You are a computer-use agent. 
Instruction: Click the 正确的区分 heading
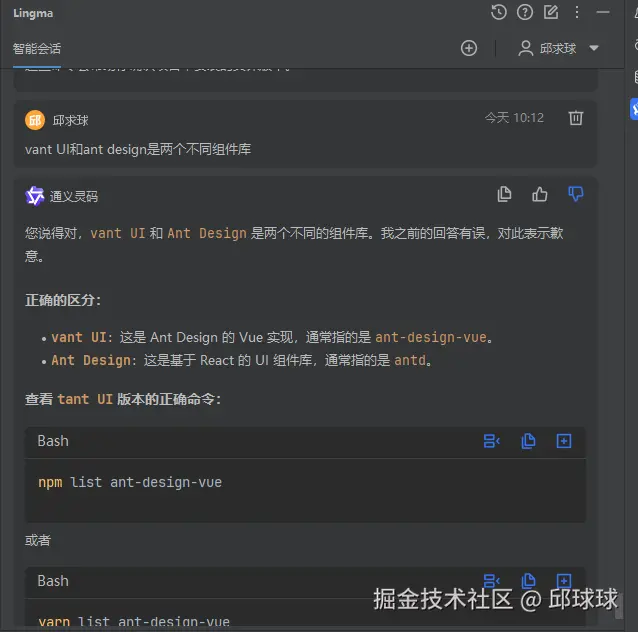(x=63, y=300)
